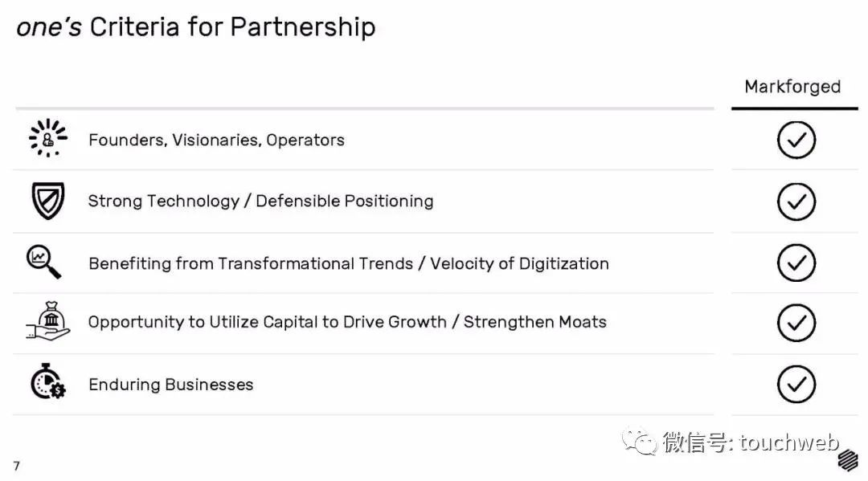Screen dimensions: 868x481
Task: Click the "Benefiting from Transformational Trends" line
Action: point(348,263)
